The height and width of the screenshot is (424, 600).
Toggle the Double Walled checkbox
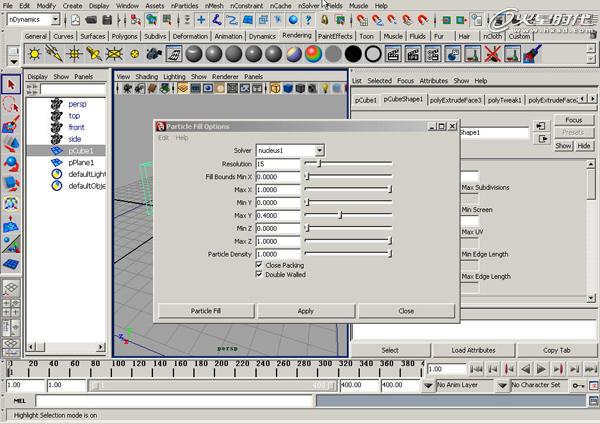(259, 274)
